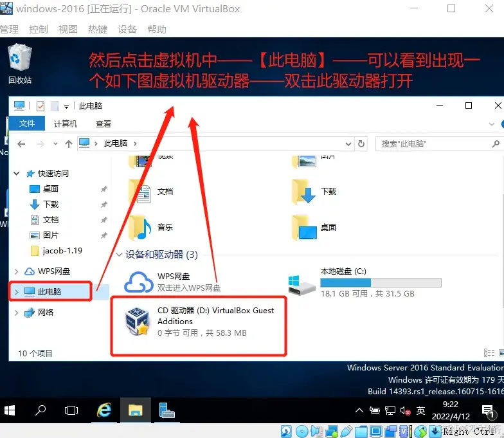Viewport: 504px width, 438px height.
Task: Open the Action Center notification icon
Action: tap(488, 411)
